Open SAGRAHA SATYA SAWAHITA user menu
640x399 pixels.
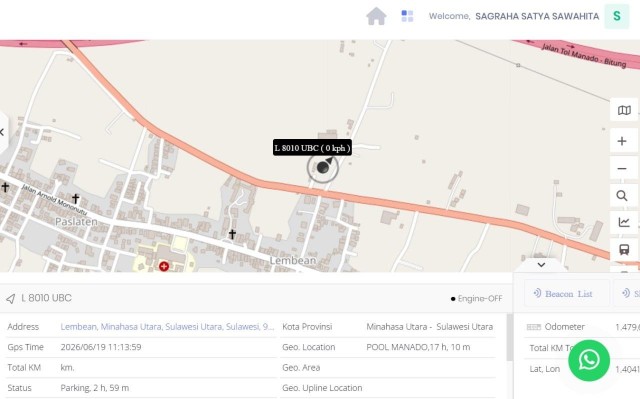coord(537,16)
